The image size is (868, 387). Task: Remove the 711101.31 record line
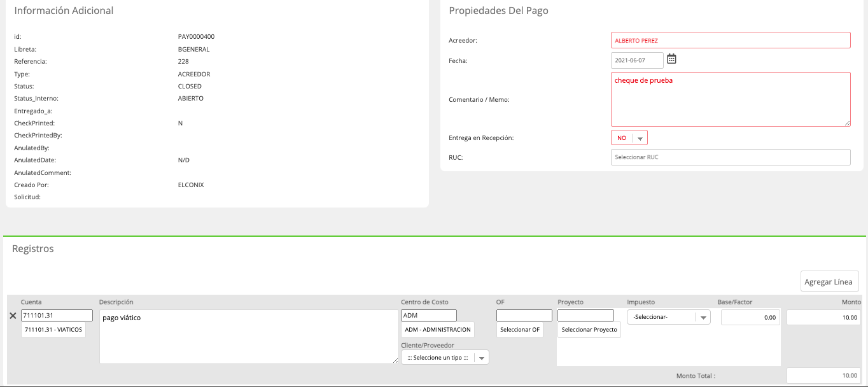(x=13, y=316)
